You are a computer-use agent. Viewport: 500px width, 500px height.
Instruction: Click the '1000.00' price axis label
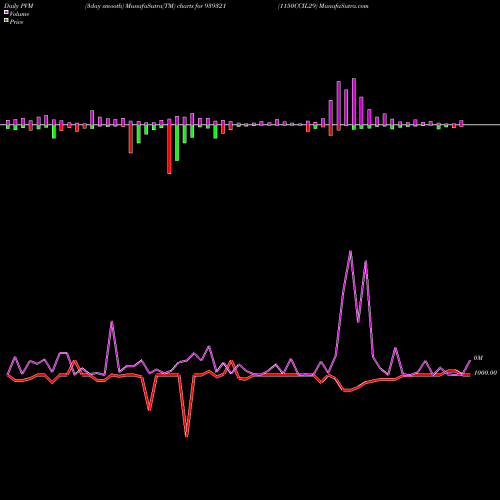pos(485,373)
